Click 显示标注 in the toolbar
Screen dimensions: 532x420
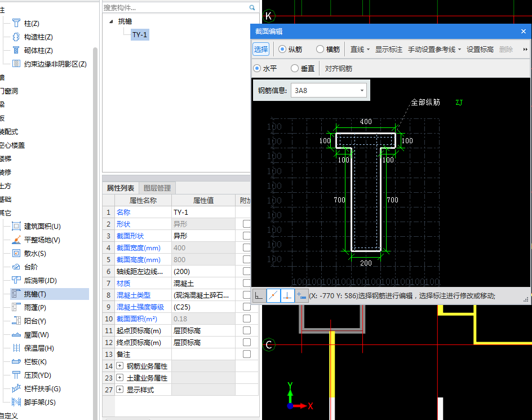coord(388,50)
